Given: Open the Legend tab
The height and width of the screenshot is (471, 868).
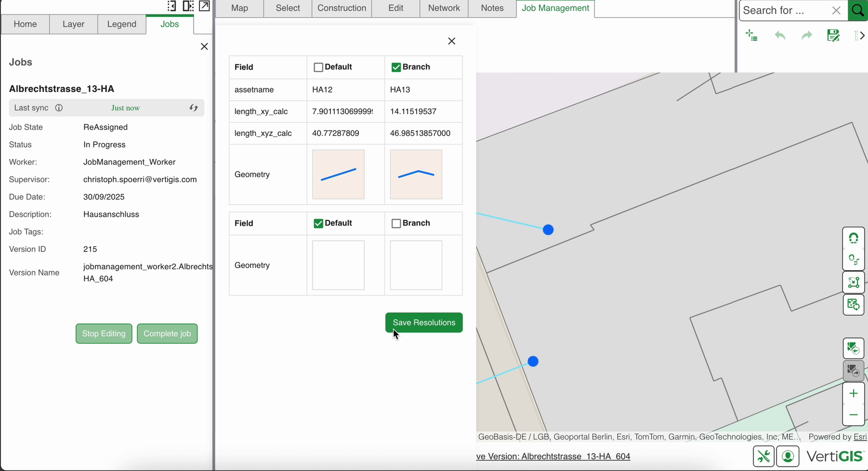Looking at the screenshot, I should tap(121, 24).
